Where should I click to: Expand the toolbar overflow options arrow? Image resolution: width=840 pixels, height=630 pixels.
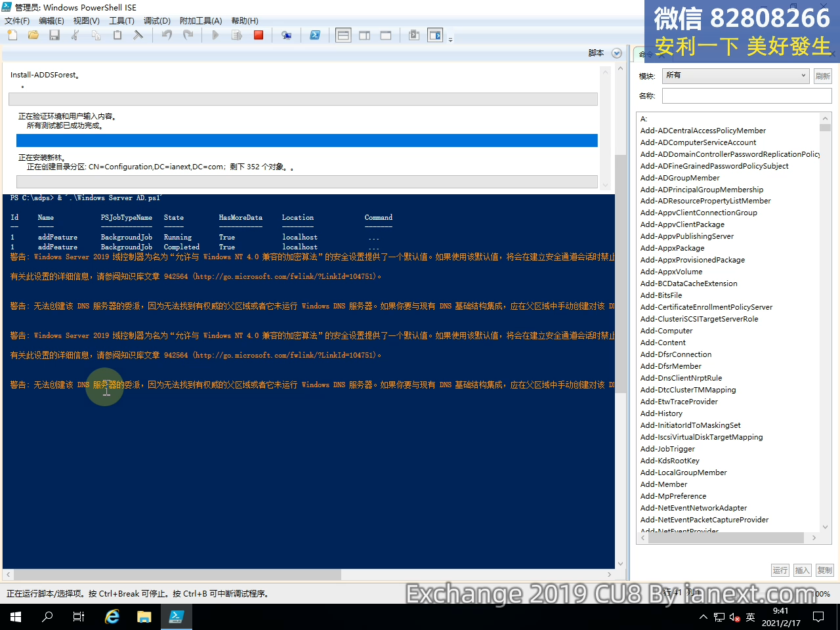coord(451,39)
